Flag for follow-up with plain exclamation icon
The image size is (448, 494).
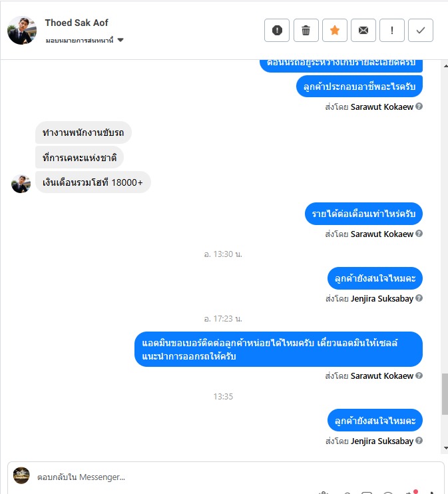392,30
